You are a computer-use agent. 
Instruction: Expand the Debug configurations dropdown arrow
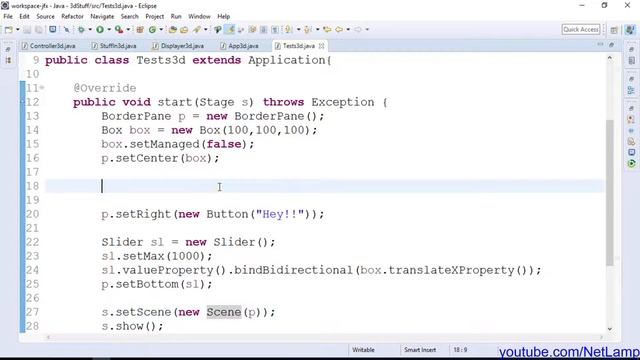point(90,29)
